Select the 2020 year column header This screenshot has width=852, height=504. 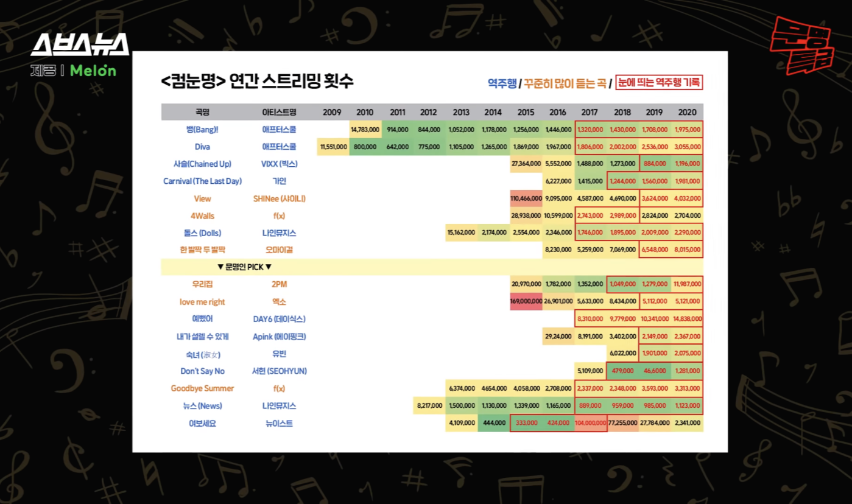[x=687, y=113]
